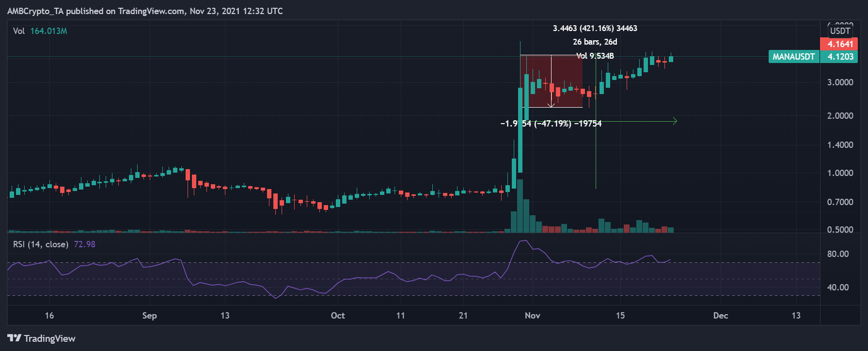The image size is (868, 351).
Task: Click the green arrowhead pointing right
Action: pyautogui.click(x=674, y=121)
